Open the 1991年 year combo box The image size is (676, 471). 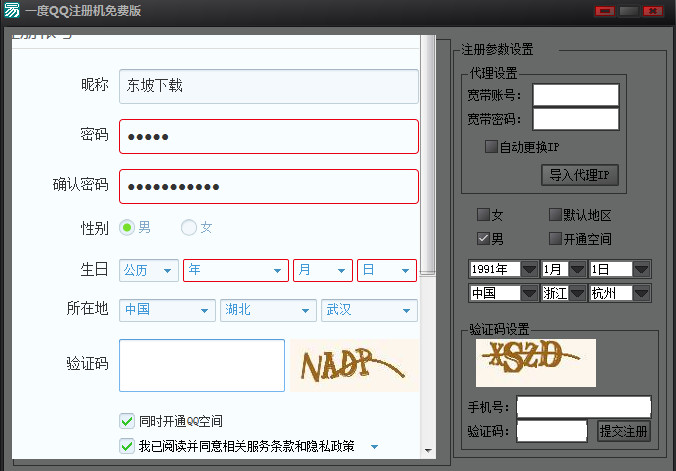[x=504, y=269]
